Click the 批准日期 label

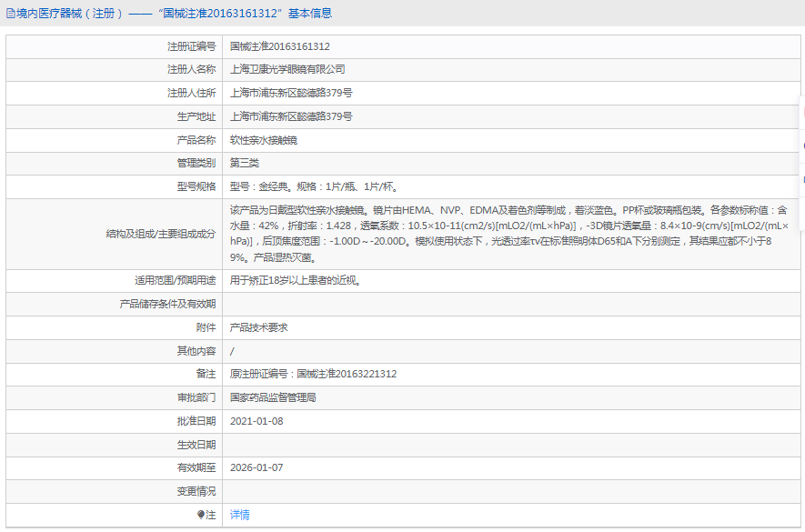[196, 422]
